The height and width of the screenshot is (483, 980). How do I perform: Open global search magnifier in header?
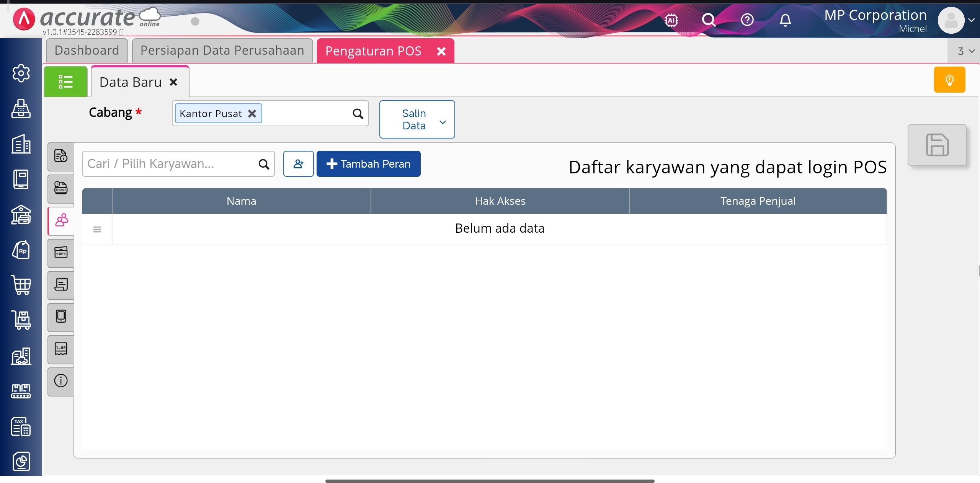[709, 20]
